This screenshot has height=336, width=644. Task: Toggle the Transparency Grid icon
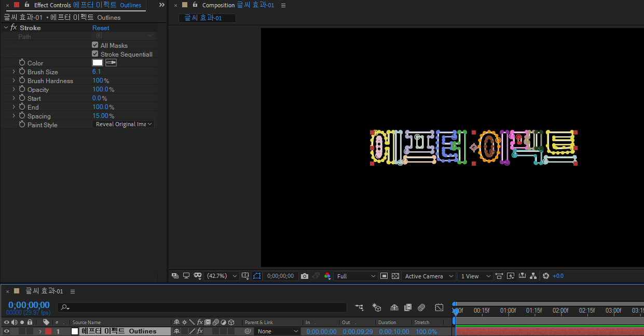[x=395, y=276]
